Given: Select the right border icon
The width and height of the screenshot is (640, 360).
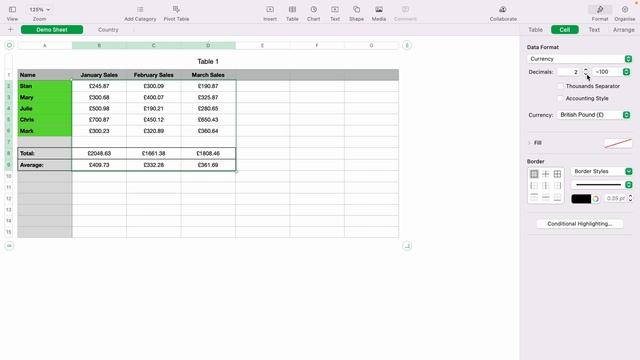Looking at the screenshot, I should [x=557, y=186].
